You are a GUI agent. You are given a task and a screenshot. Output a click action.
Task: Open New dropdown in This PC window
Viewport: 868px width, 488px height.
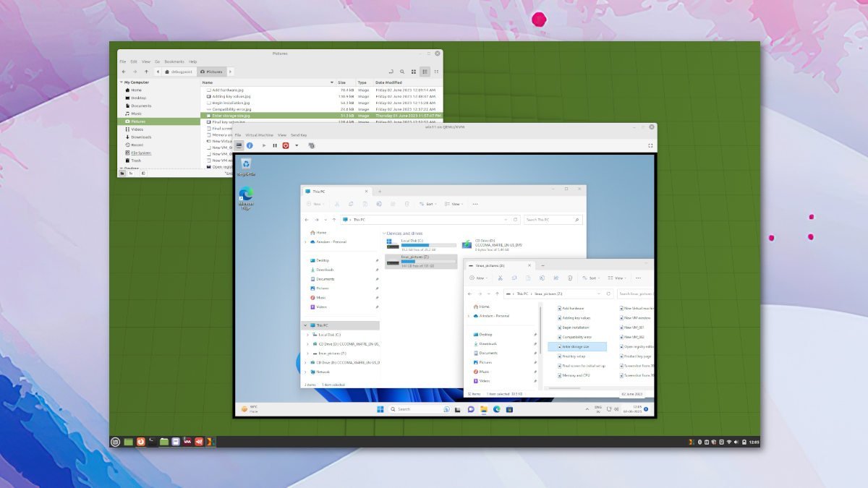pyautogui.click(x=316, y=204)
